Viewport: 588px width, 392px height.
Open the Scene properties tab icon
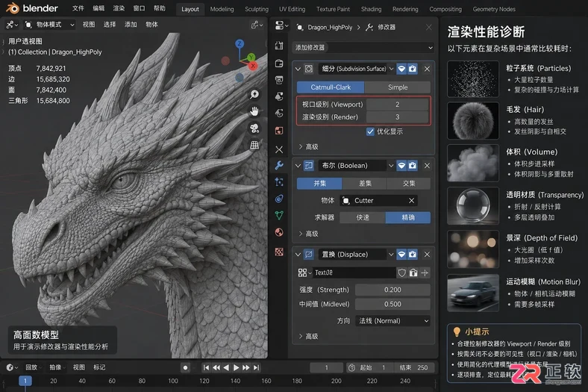coord(279,113)
